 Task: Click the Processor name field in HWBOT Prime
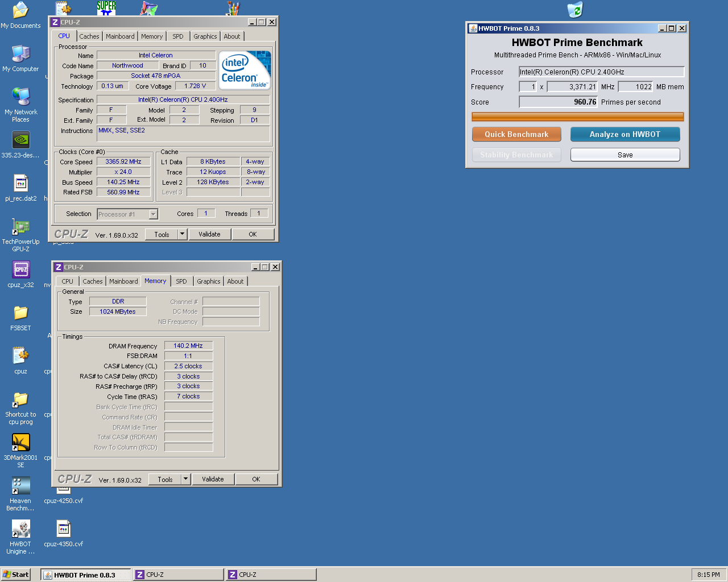(x=601, y=72)
